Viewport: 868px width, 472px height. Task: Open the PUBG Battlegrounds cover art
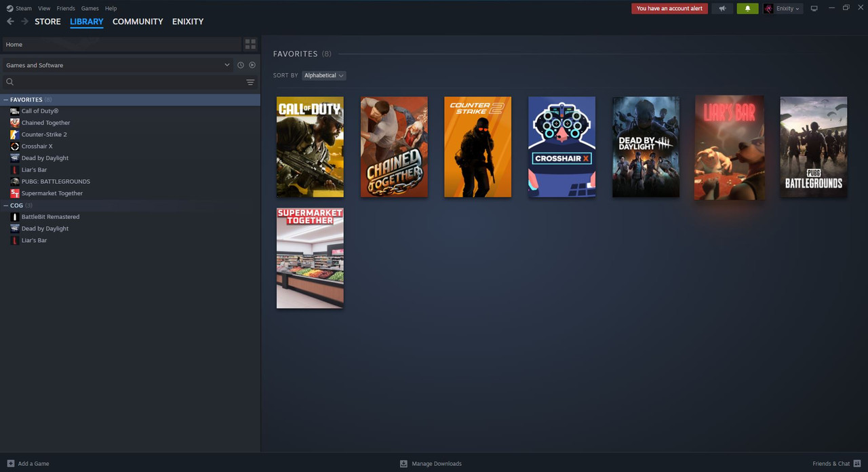pos(814,147)
